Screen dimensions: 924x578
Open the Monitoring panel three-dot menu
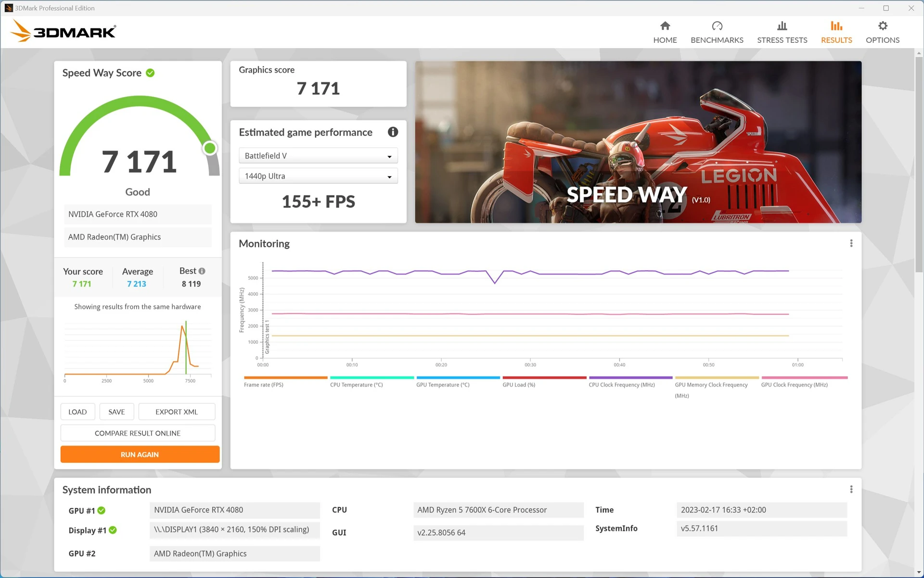851,243
